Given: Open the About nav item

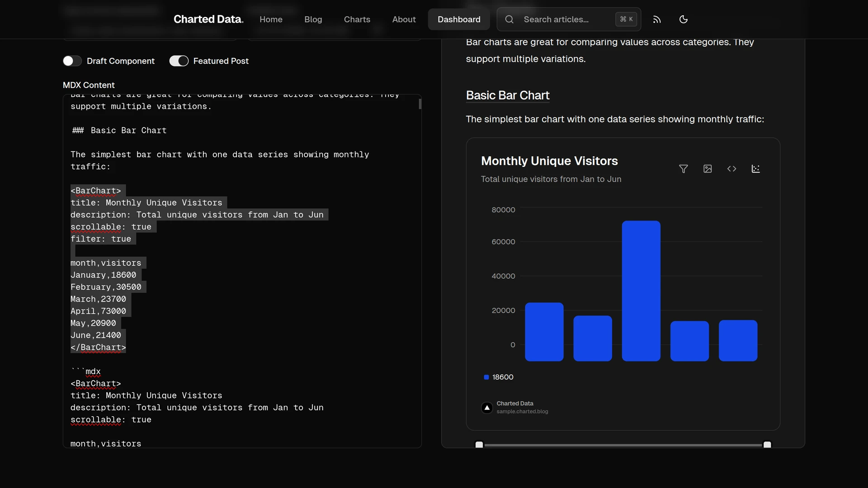Looking at the screenshot, I should pyautogui.click(x=404, y=19).
